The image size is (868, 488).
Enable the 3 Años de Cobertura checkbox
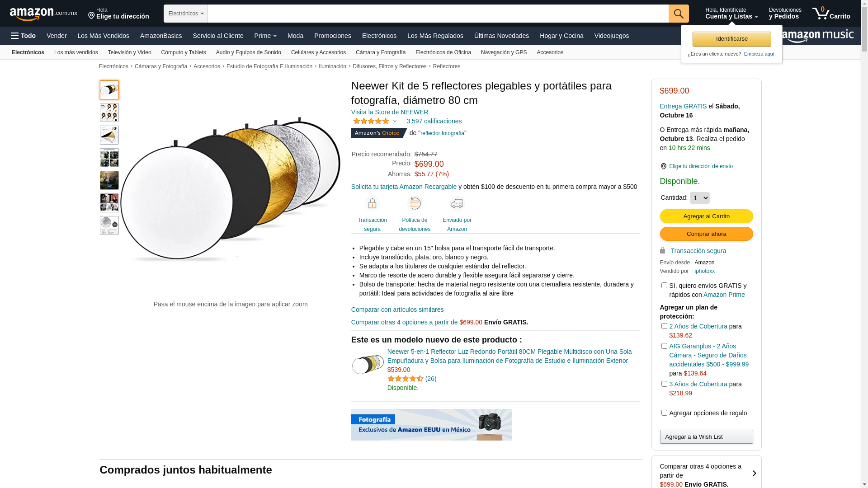click(x=664, y=384)
